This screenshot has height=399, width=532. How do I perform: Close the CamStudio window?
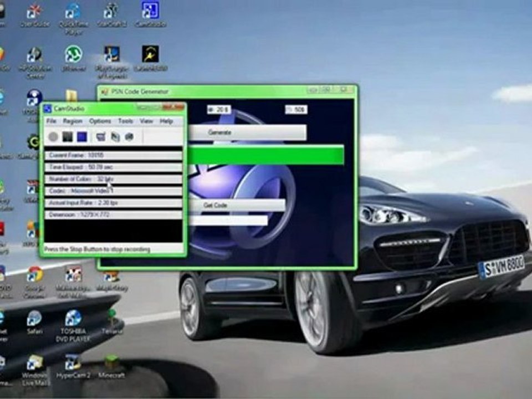point(173,108)
